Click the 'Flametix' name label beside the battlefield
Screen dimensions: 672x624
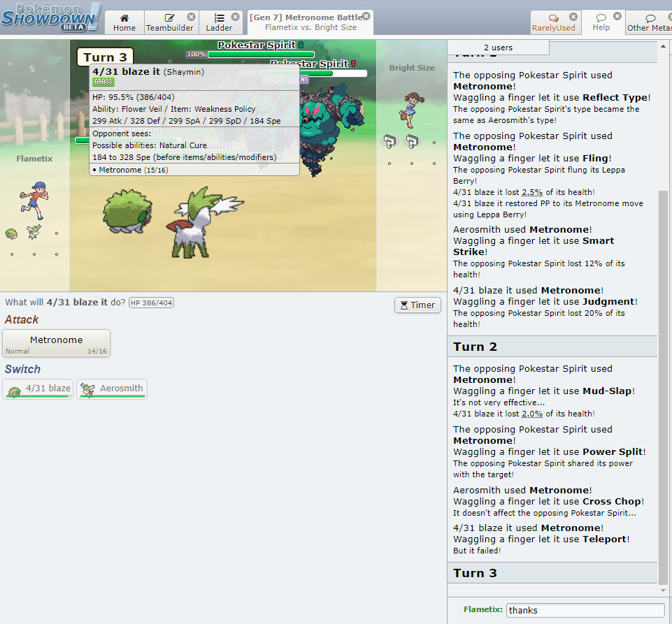(34, 159)
